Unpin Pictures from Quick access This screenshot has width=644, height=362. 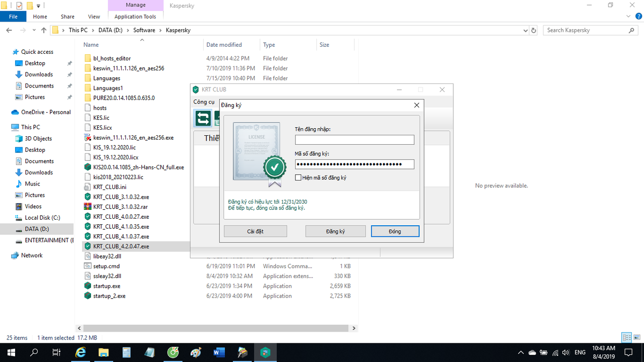pyautogui.click(x=69, y=97)
